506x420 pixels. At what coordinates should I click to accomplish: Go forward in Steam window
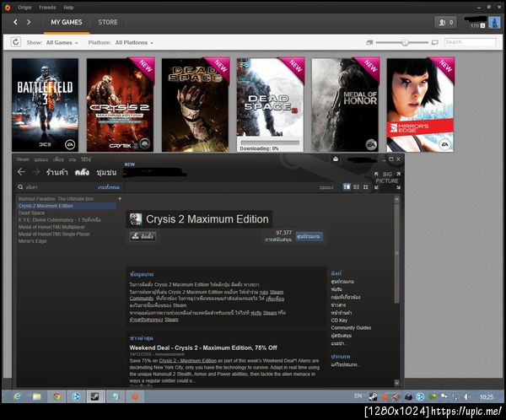[36, 172]
